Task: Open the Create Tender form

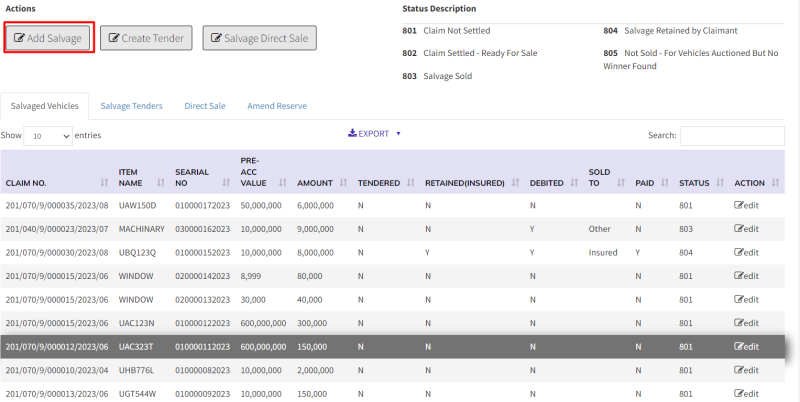Action: (146, 38)
